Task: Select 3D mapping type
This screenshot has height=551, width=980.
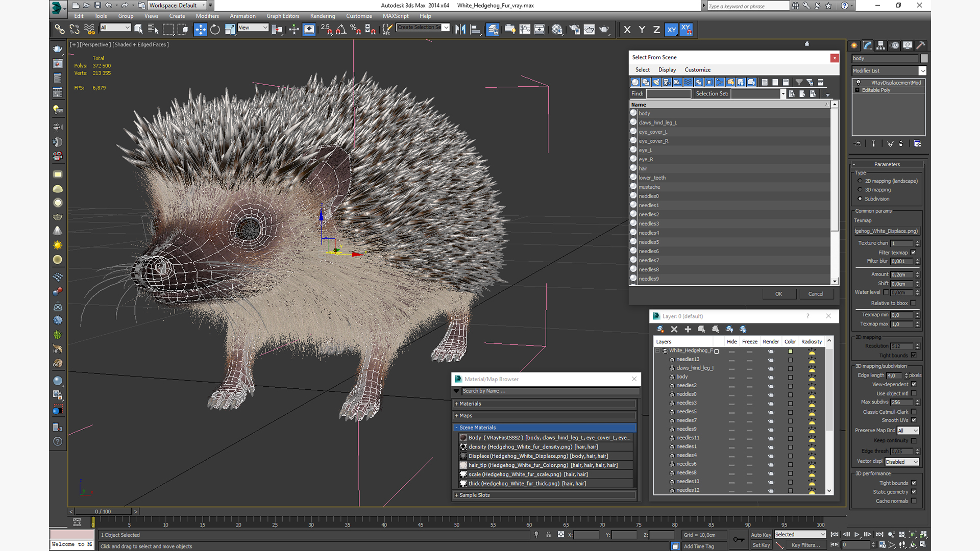Action: (x=860, y=190)
